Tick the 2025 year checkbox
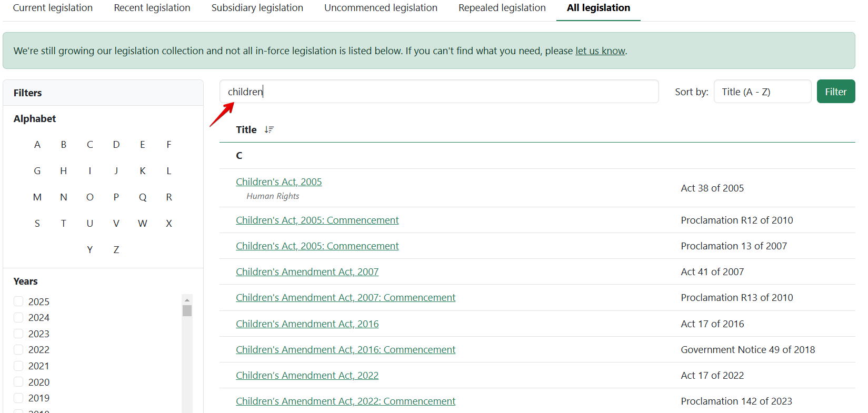 18,301
